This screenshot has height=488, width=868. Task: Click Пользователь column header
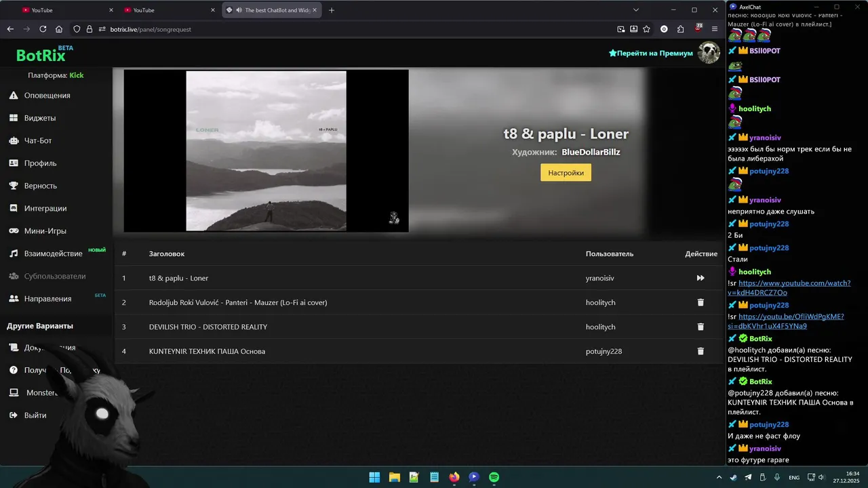610,253
